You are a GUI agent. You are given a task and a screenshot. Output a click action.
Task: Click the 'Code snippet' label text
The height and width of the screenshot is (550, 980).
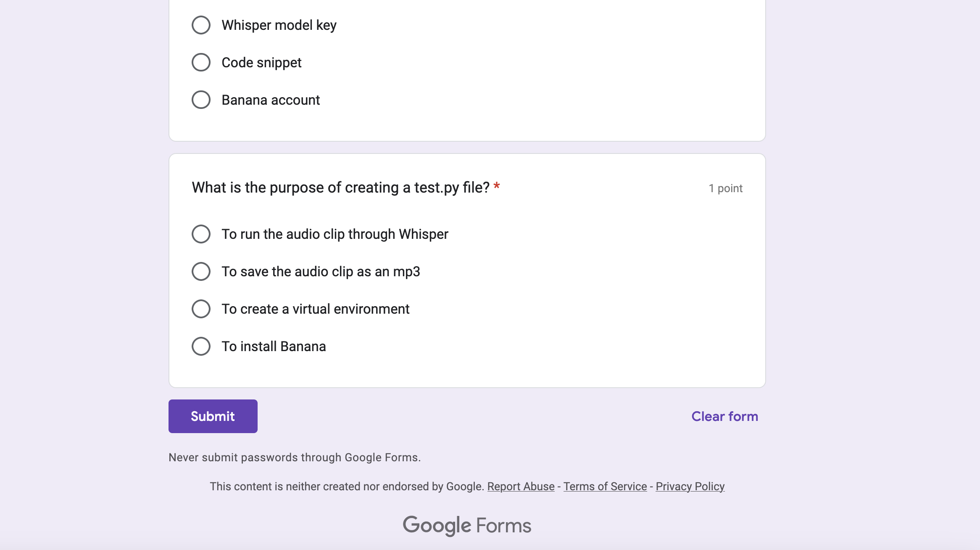(x=261, y=63)
